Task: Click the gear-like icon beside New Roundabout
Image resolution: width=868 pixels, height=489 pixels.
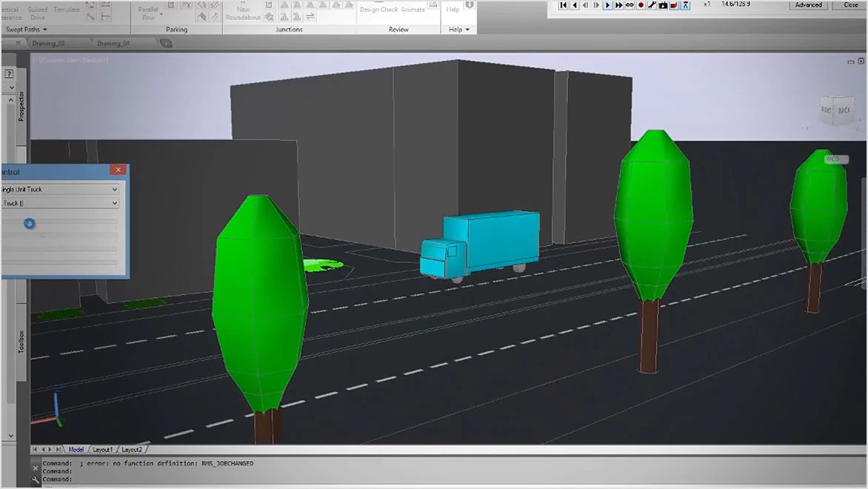Action: pos(269,17)
